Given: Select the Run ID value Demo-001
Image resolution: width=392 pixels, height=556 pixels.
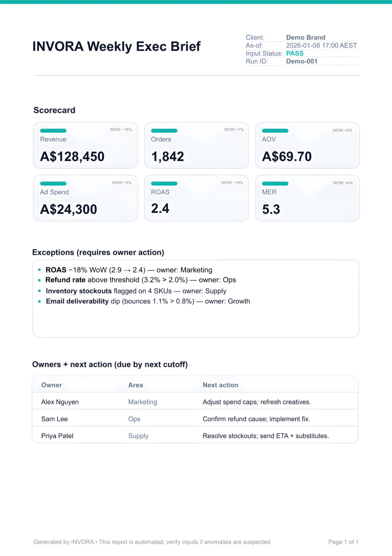Looking at the screenshot, I should [x=302, y=61].
